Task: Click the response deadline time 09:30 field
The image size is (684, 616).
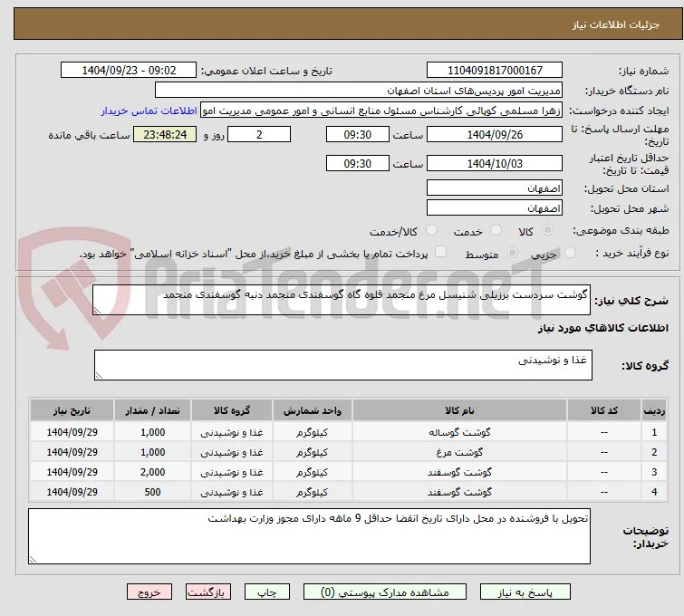Action: 357,134
